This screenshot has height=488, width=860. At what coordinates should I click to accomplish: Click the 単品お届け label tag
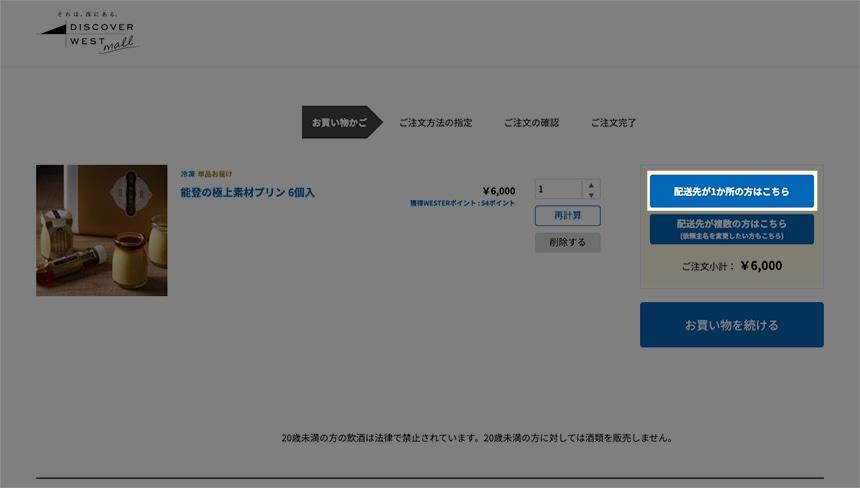215,174
